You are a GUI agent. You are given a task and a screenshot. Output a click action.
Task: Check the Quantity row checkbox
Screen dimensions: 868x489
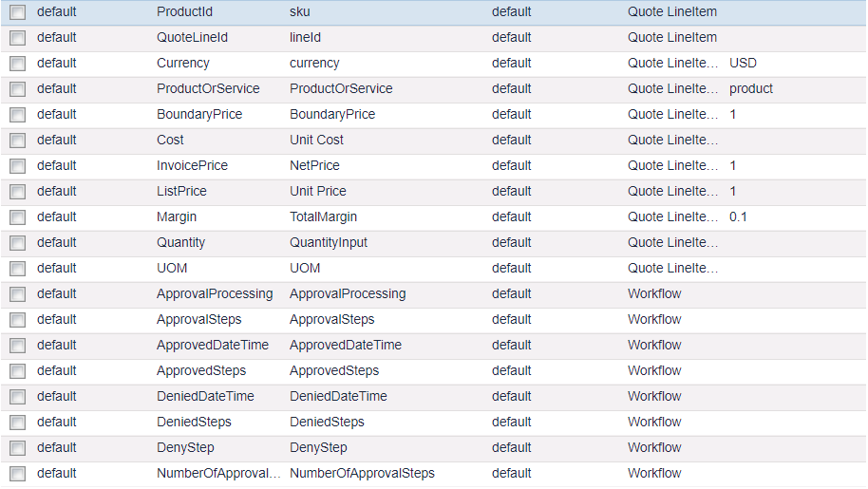(x=17, y=244)
